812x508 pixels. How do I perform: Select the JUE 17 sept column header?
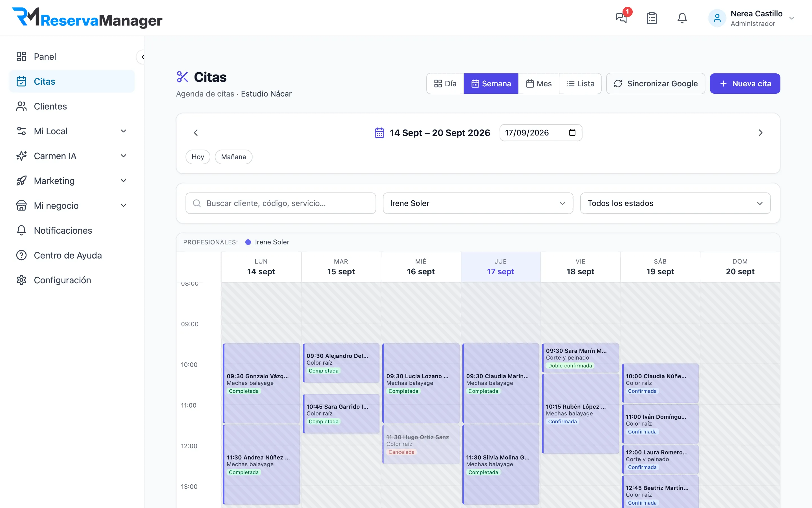(501, 267)
